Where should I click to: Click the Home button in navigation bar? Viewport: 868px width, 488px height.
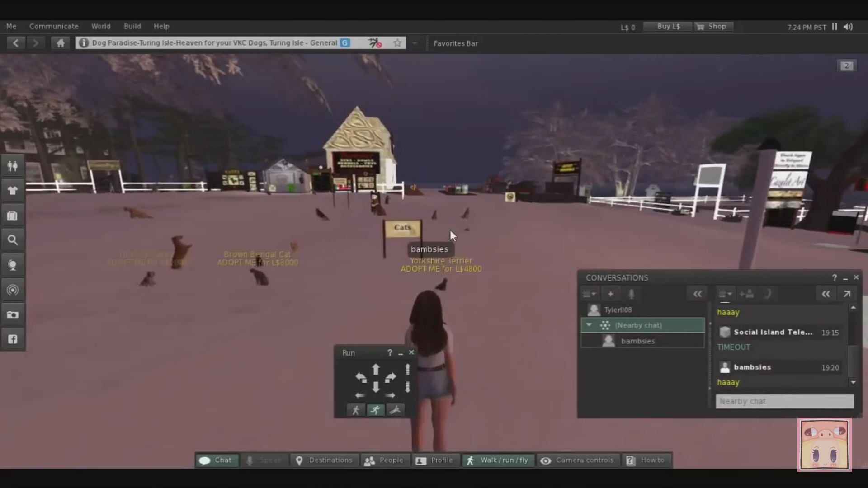click(61, 43)
